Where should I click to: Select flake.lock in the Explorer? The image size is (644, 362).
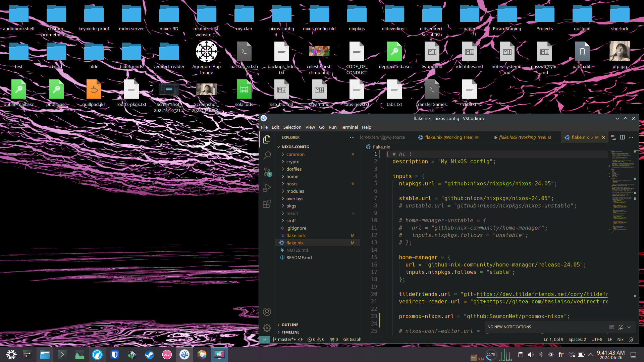tap(296, 235)
